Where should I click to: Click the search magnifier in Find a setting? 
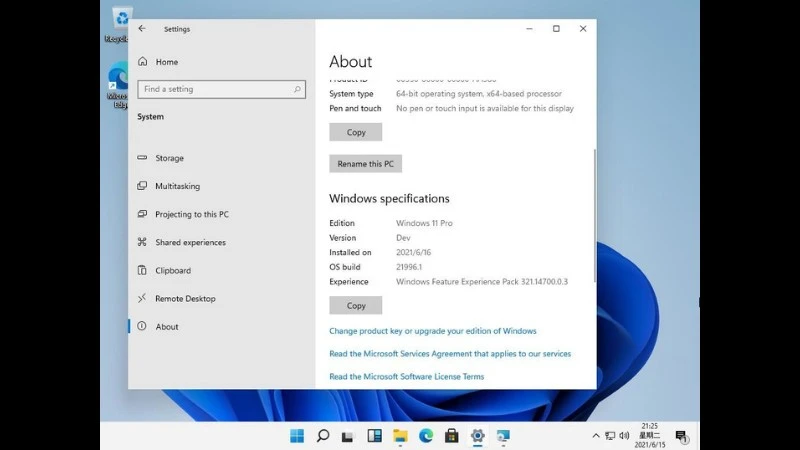click(297, 89)
